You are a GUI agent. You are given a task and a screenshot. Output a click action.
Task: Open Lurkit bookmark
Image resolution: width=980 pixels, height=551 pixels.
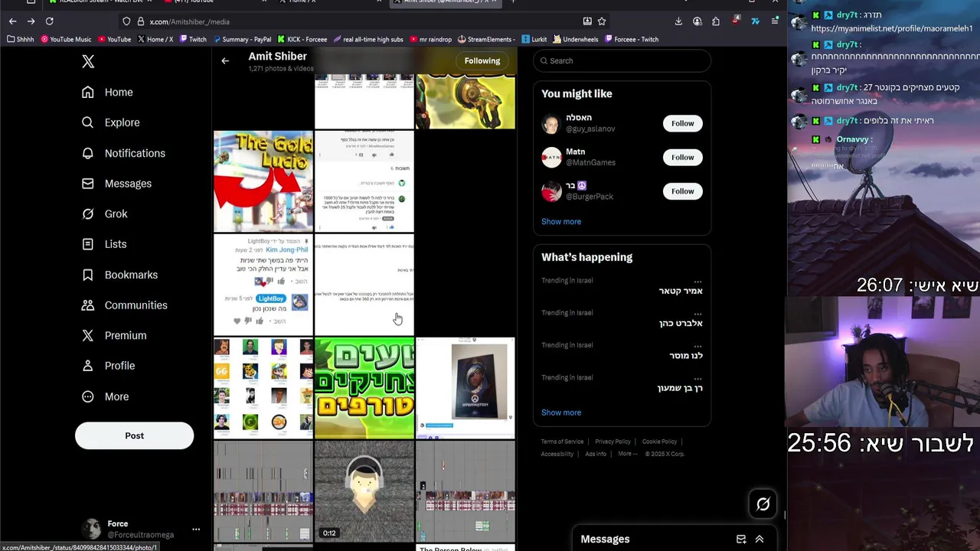[534, 39]
